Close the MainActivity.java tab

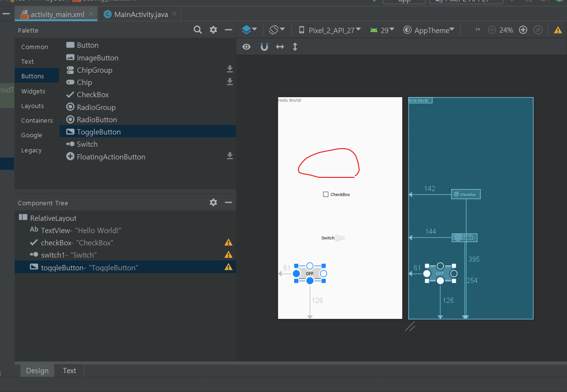(174, 14)
